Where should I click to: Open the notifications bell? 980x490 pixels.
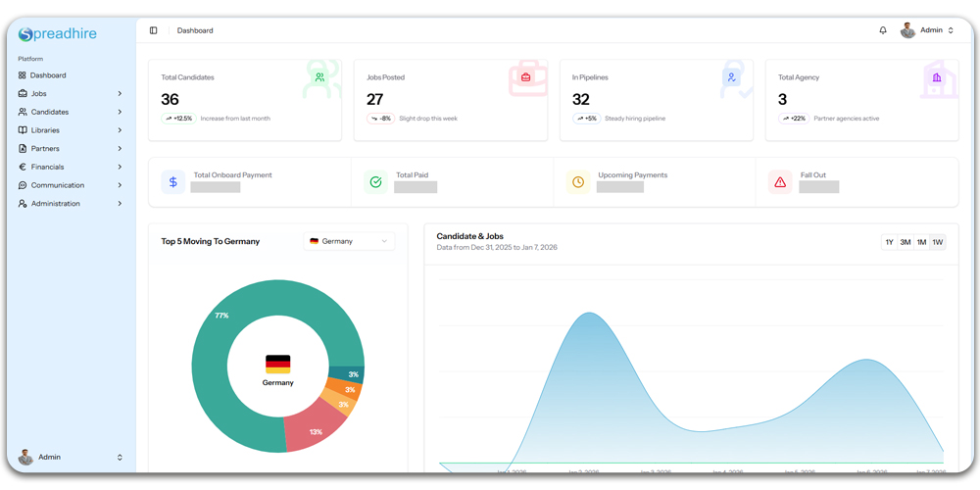(x=883, y=30)
